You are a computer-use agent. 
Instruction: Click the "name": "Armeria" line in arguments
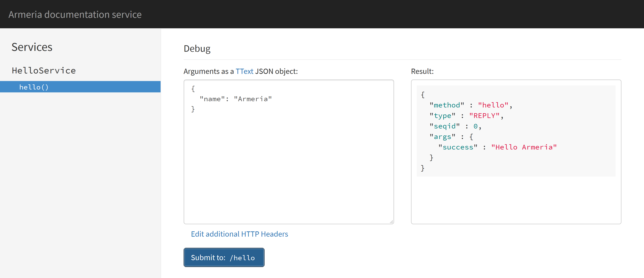pos(236,99)
